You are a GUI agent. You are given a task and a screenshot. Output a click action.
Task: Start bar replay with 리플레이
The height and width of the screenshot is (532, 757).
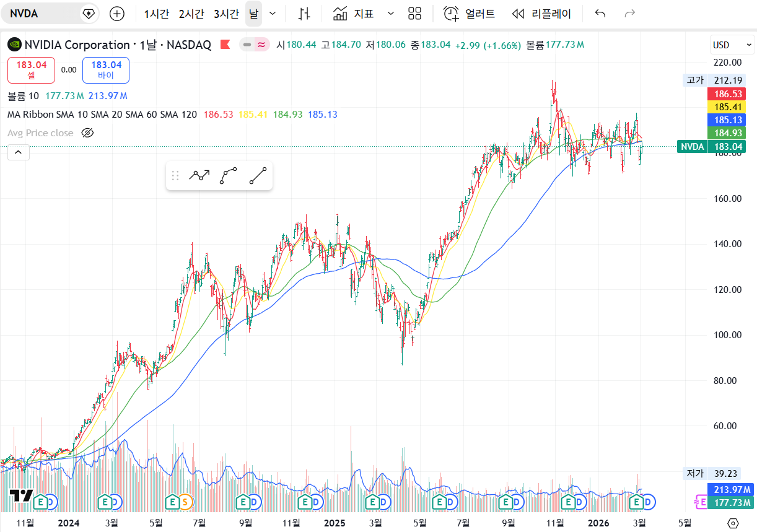(542, 14)
